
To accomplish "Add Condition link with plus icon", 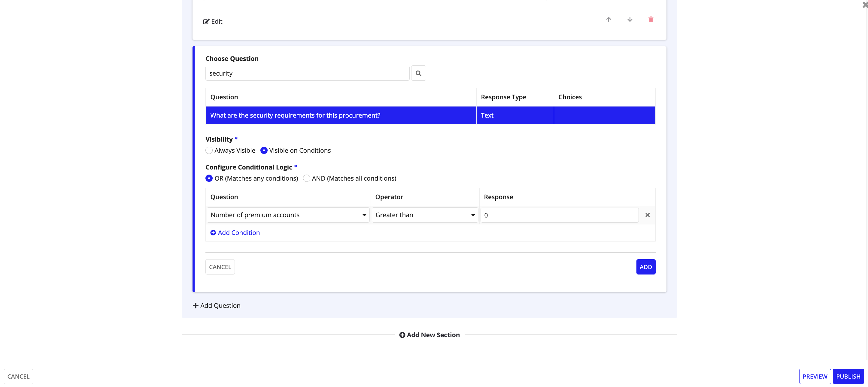I will (x=235, y=233).
